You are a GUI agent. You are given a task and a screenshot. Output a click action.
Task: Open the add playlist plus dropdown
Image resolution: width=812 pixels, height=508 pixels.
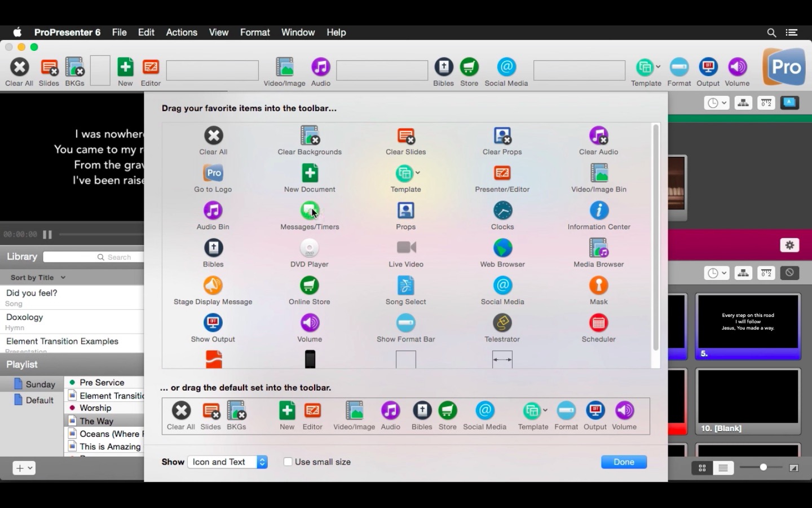pos(24,468)
